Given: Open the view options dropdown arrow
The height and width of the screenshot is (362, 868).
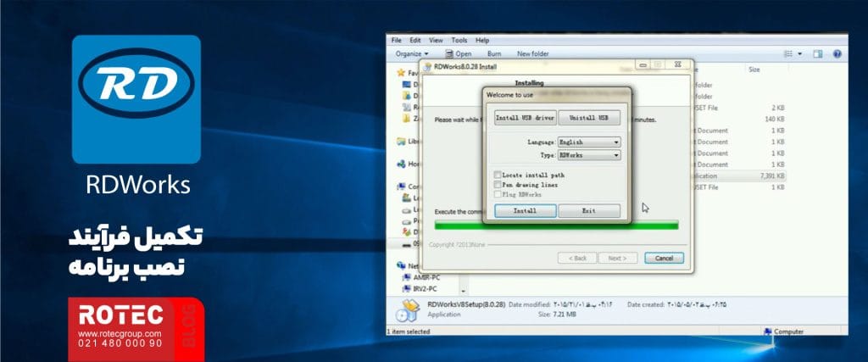Looking at the screenshot, I should (800, 53).
